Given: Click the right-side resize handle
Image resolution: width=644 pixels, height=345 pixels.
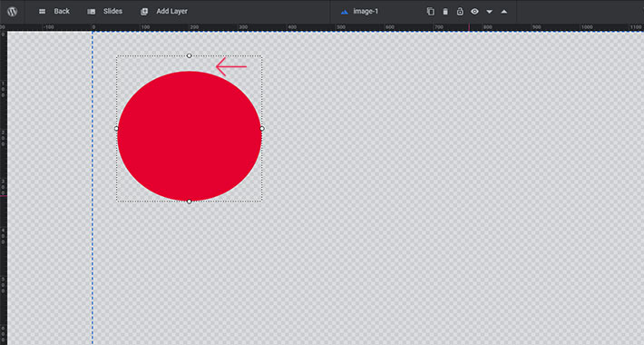Looking at the screenshot, I should (262, 129).
